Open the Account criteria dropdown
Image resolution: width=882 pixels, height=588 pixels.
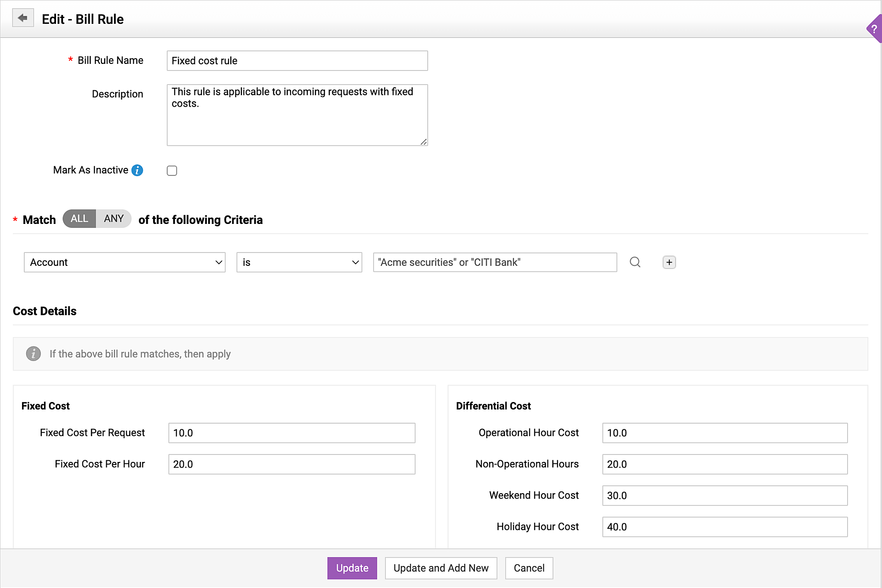pos(125,262)
